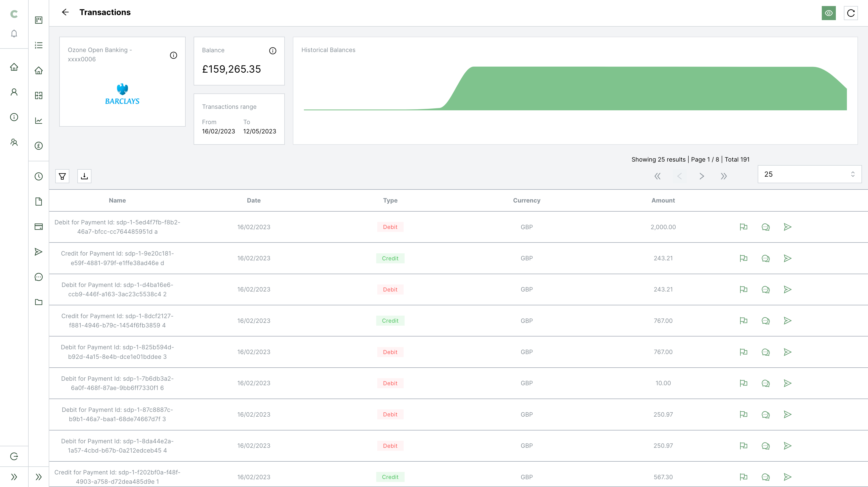Show Ozone Open Banking account info
The height and width of the screenshot is (487, 868).
pos(174,55)
